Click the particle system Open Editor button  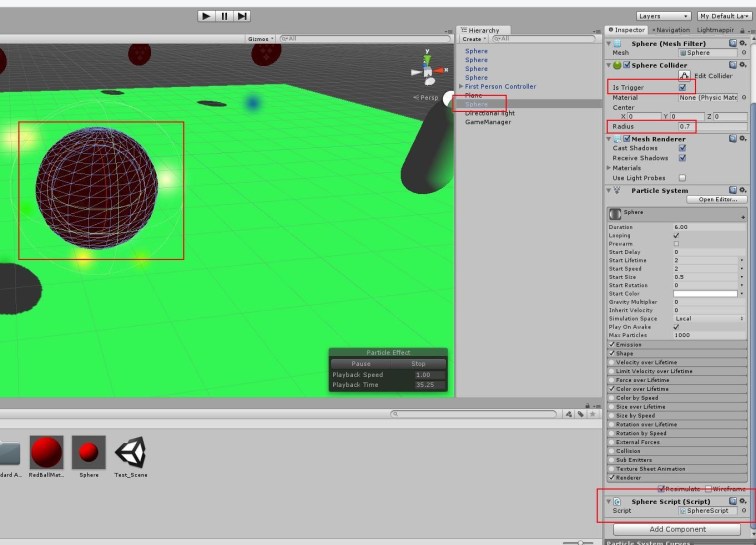click(717, 199)
